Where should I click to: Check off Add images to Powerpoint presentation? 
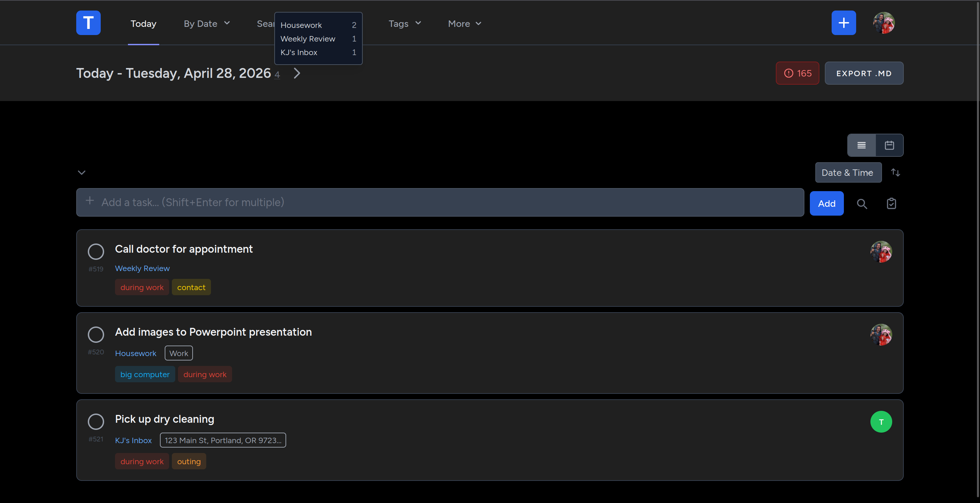[96, 335]
